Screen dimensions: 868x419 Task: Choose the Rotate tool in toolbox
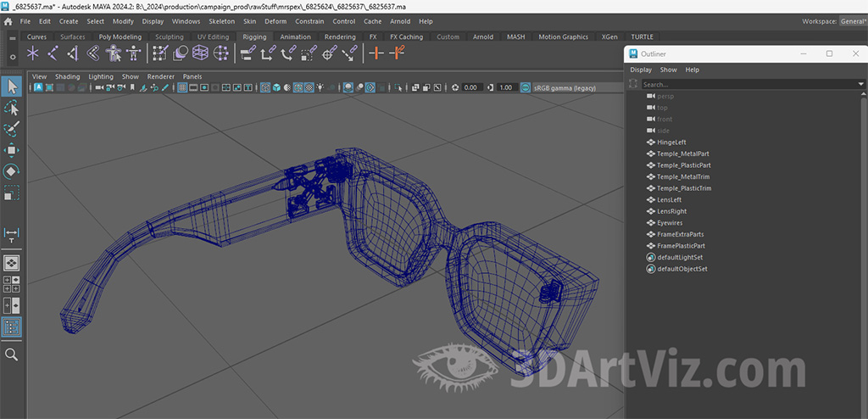tap(12, 171)
